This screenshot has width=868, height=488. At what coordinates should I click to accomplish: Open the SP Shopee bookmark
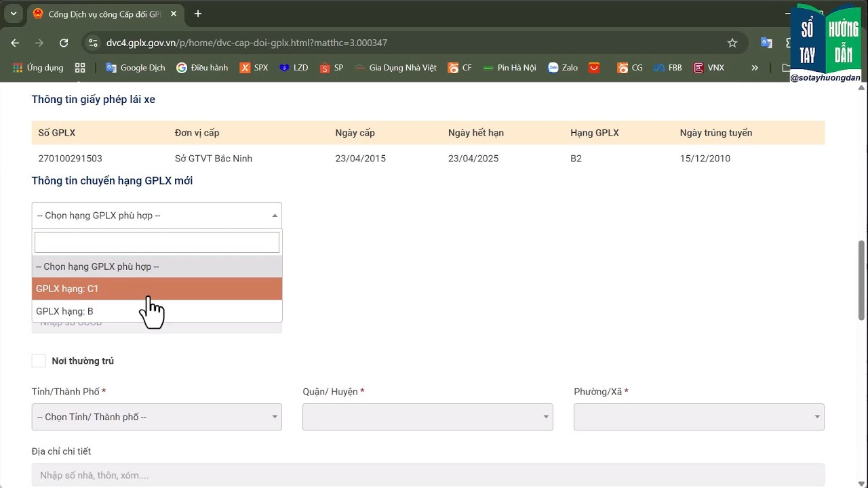332,68
